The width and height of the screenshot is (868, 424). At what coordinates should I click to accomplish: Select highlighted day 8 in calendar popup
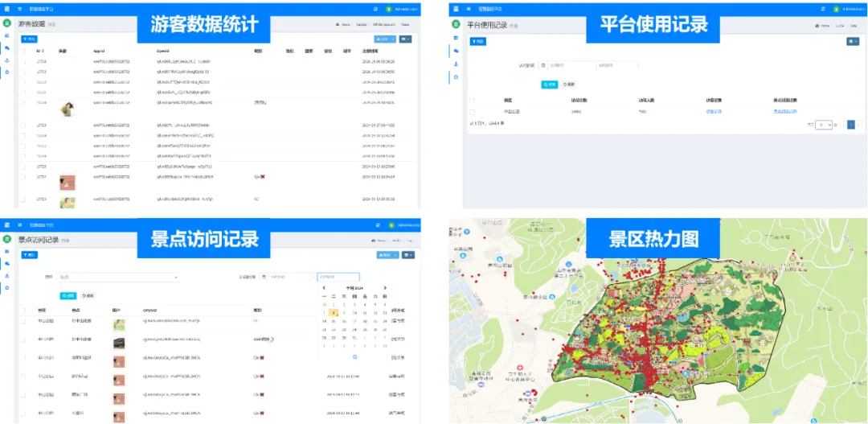point(334,313)
